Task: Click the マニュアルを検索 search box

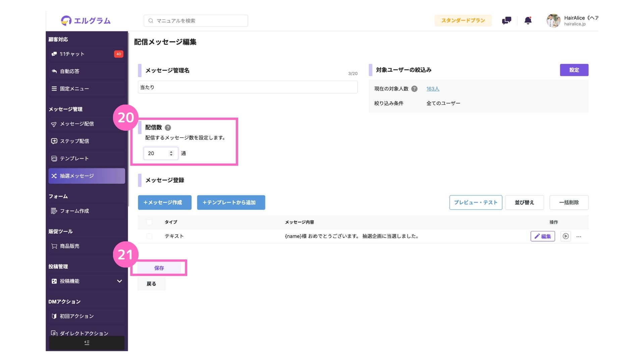Action: [196, 21]
